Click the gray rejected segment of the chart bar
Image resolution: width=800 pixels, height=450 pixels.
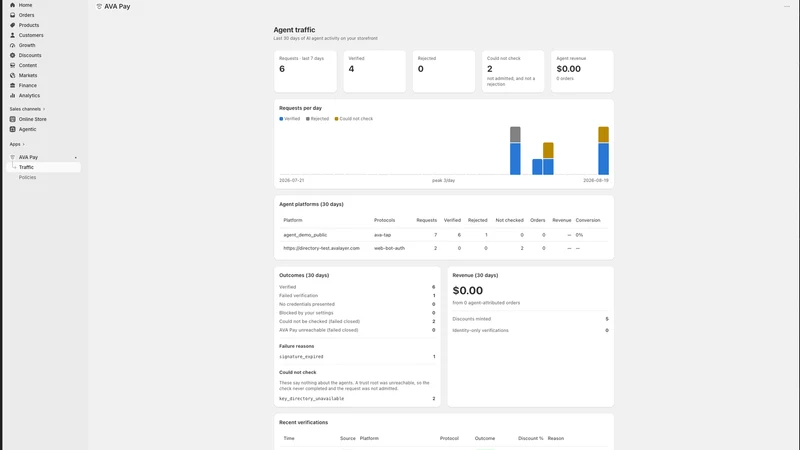point(515,134)
